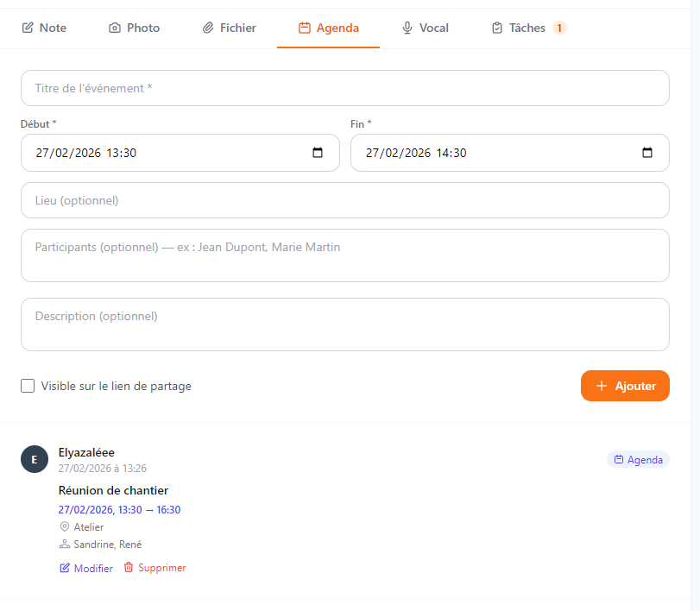The height and width of the screenshot is (611, 700).
Task: Open the Tâches tab
Action: tap(527, 28)
